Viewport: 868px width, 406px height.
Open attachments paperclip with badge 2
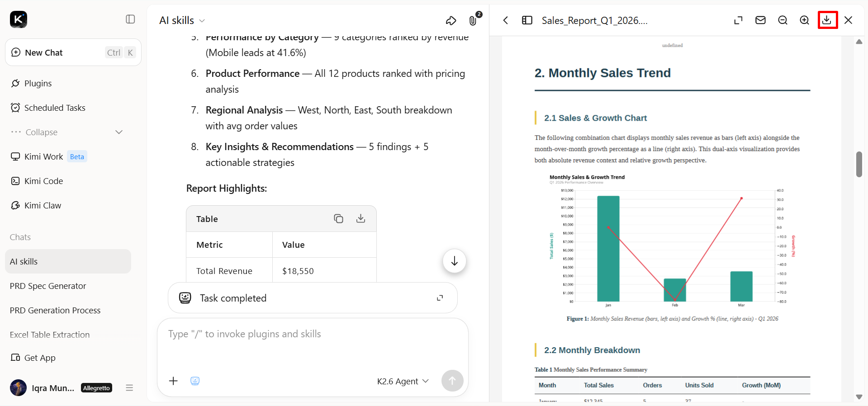tap(473, 20)
